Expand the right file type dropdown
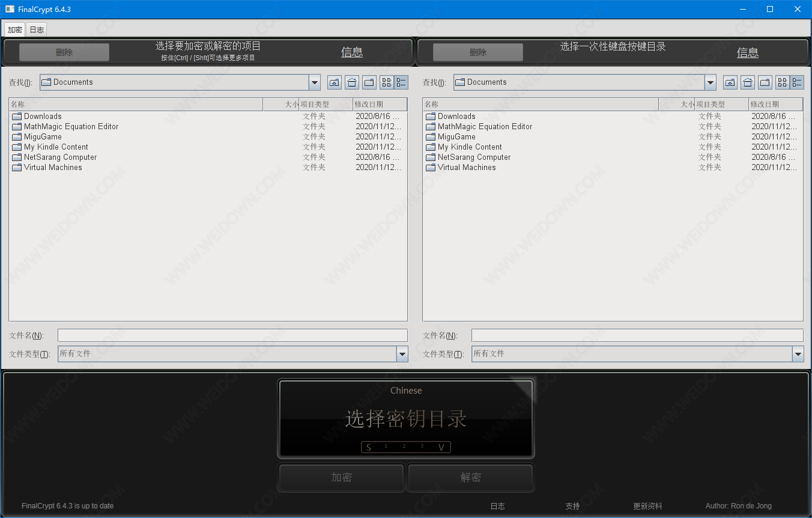The image size is (812, 518). click(798, 354)
